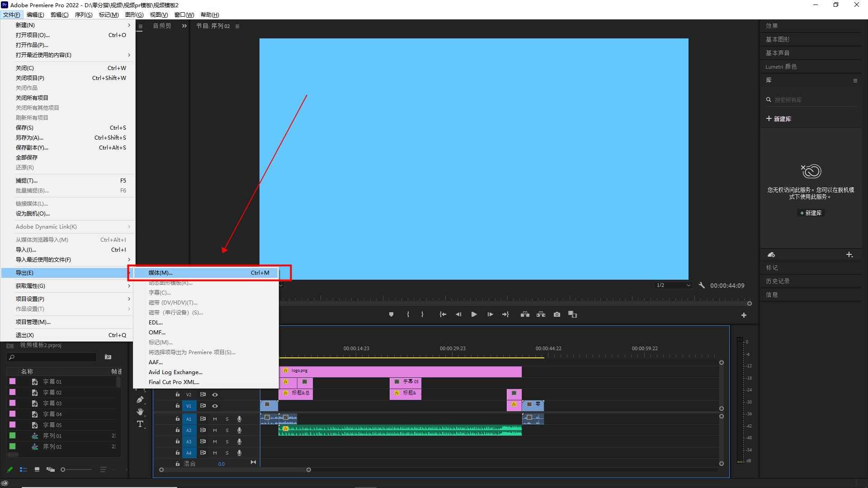Click the Lift button icon
Viewport: 868px width, 488px height.
pyautogui.click(x=525, y=314)
